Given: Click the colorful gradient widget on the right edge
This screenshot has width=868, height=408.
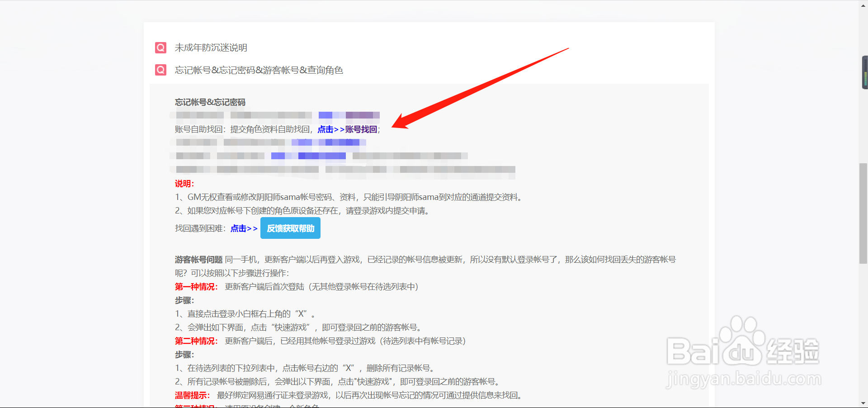Looking at the screenshot, I should [865, 72].
